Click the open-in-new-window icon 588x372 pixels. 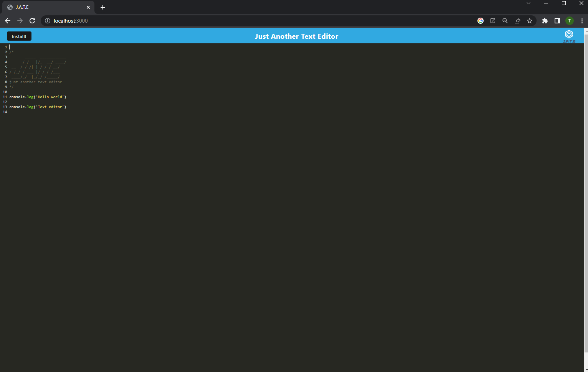click(493, 21)
